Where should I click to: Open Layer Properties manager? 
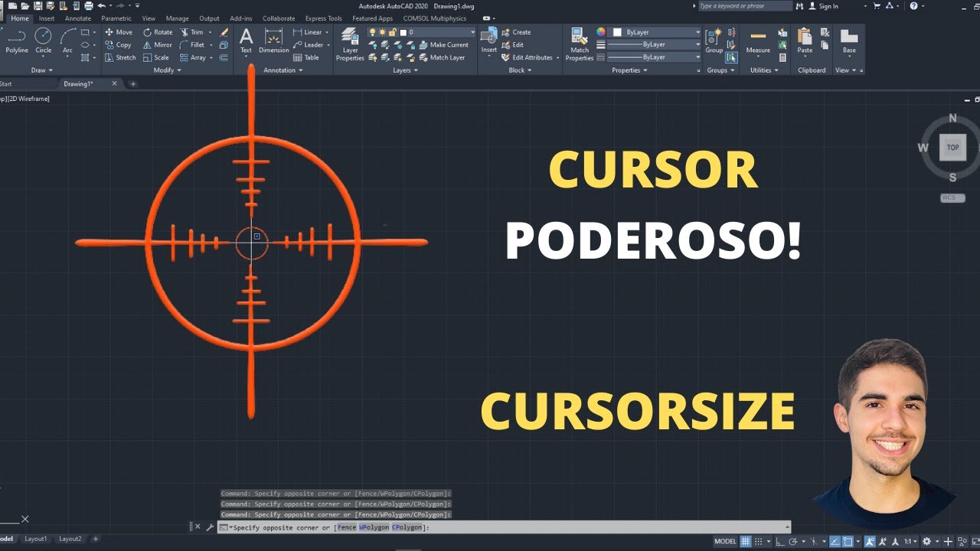350,44
